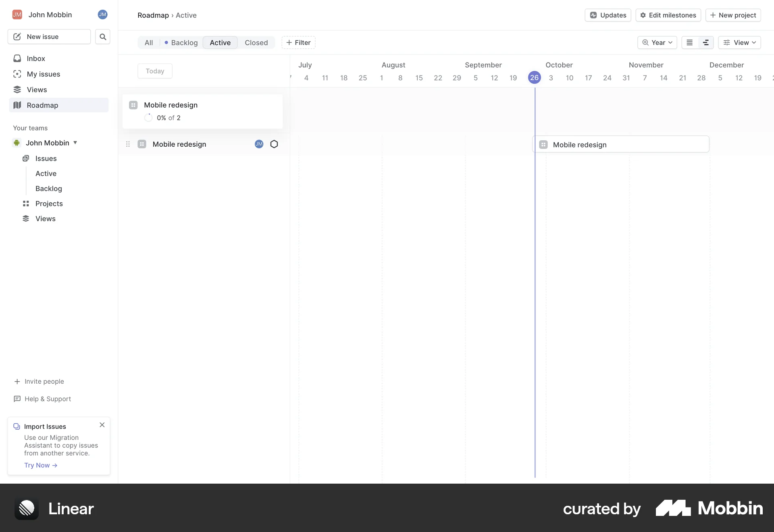Open the Inbox from the sidebar
The height and width of the screenshot is (532, 774).
point(36,58)
